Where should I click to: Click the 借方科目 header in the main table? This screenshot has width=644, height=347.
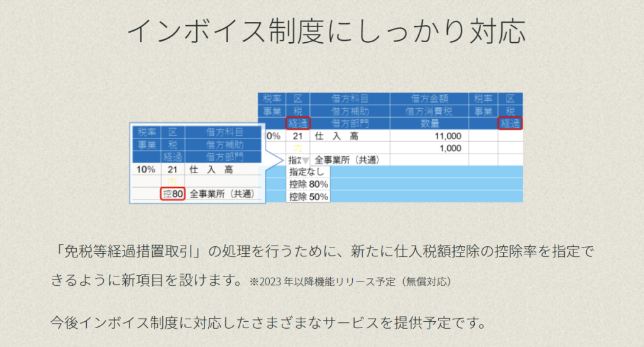click(x=350, y=99)
